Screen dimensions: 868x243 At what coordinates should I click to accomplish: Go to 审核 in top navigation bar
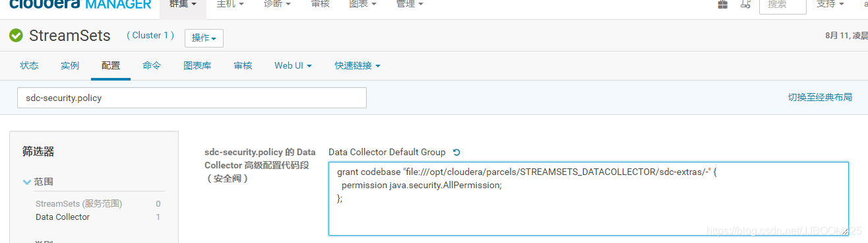tap(320, 4)
